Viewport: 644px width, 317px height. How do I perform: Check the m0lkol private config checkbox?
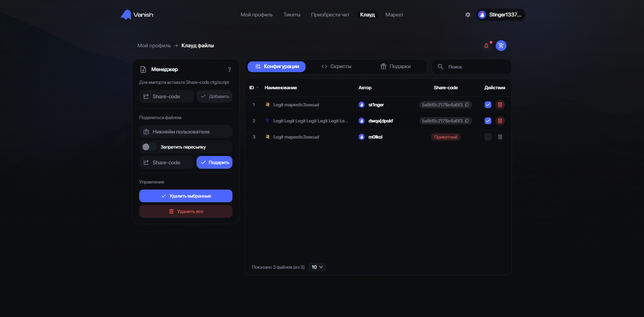(488, 137)
